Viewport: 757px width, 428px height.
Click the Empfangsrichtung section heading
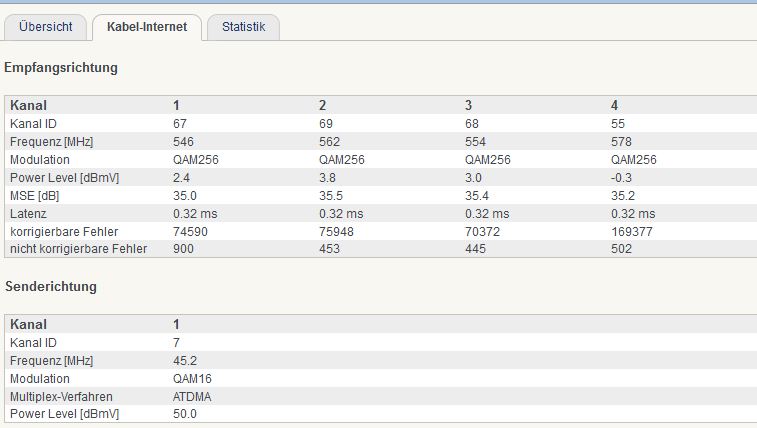61,68
